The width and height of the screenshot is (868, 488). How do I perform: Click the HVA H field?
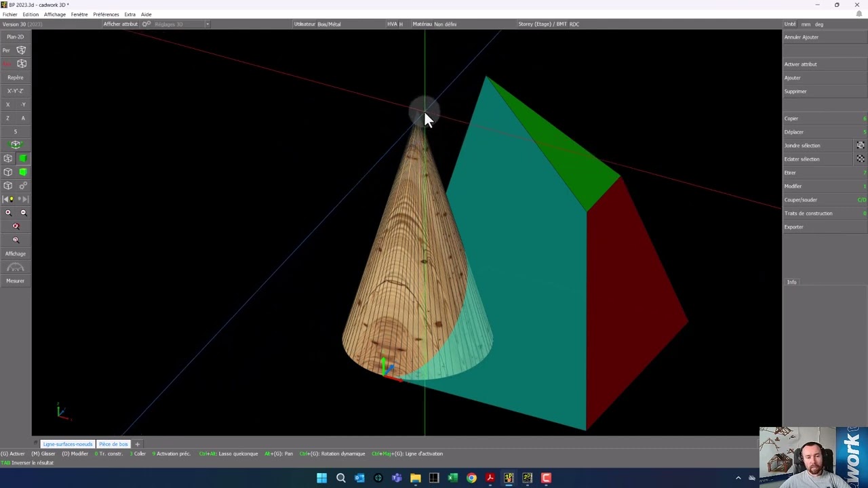point(395,24)
